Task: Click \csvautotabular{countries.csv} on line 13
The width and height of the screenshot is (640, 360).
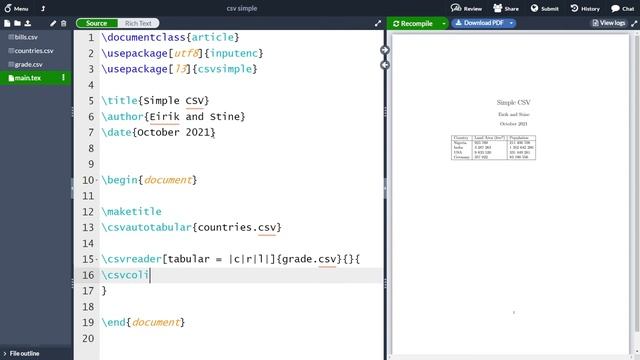Action: [x=191, y=227]
